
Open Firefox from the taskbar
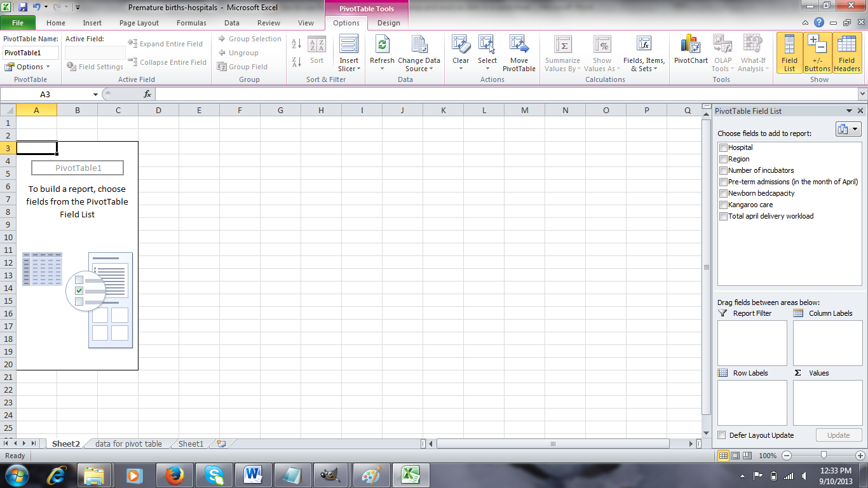(x=173, y=475)
